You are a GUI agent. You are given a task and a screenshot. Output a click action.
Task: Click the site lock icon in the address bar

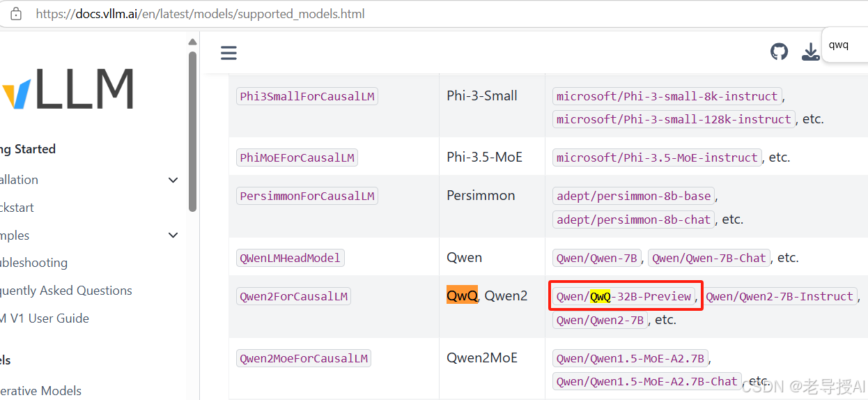pos(16,14)
